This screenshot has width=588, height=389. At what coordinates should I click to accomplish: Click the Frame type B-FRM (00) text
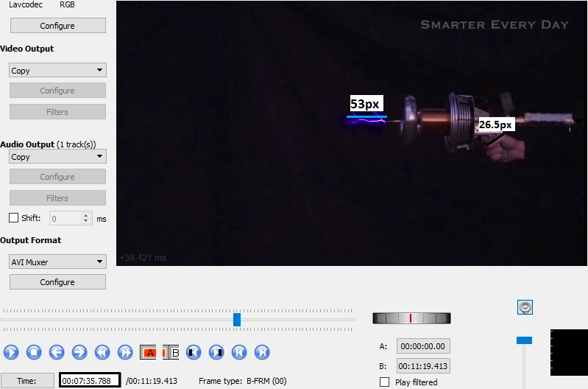click(243, 381)
